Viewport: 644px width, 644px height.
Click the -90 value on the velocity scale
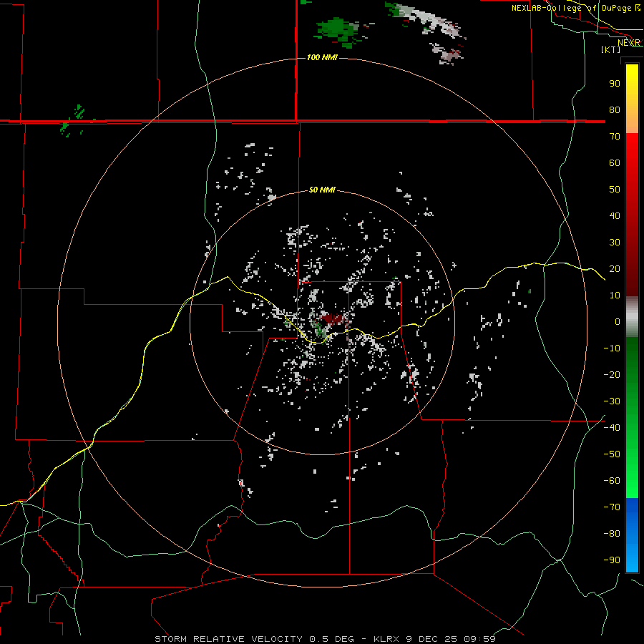612,560
